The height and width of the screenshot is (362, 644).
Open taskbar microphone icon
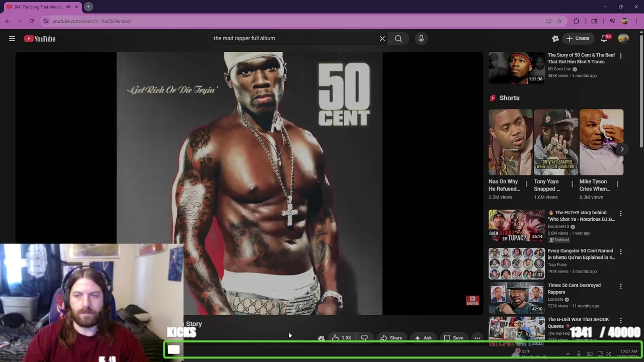tap(579, 354)
